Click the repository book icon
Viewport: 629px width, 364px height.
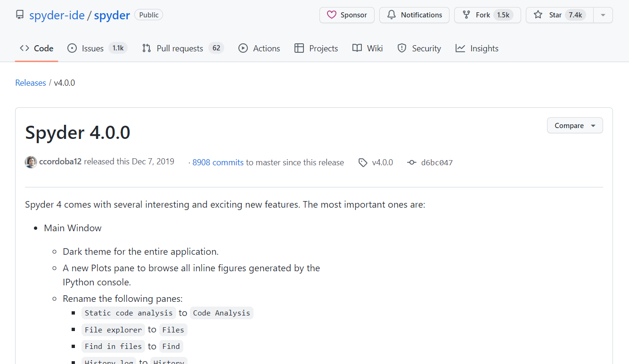(20, 15)
